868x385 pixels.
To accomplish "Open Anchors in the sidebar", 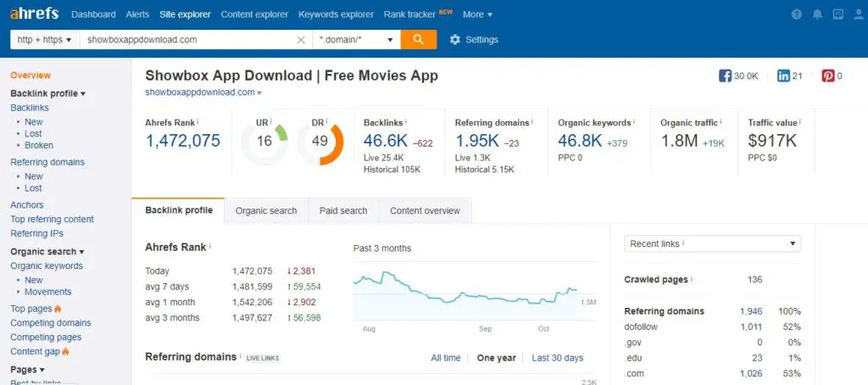I will click(x=27, y=204).
